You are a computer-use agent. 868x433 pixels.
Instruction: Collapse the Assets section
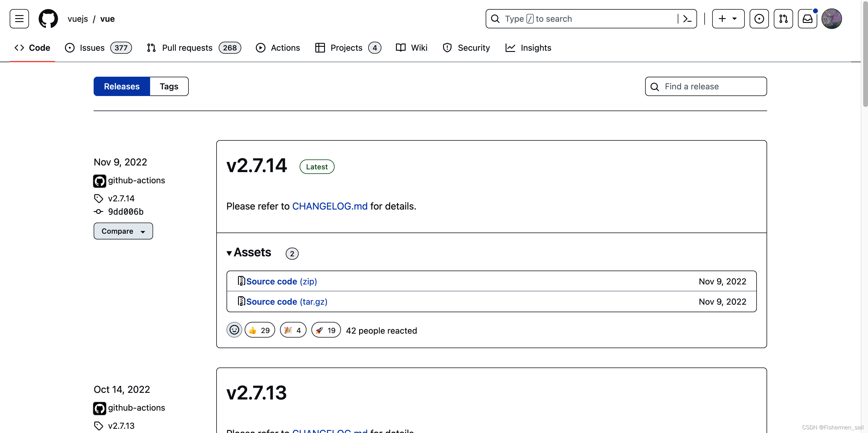249,252
